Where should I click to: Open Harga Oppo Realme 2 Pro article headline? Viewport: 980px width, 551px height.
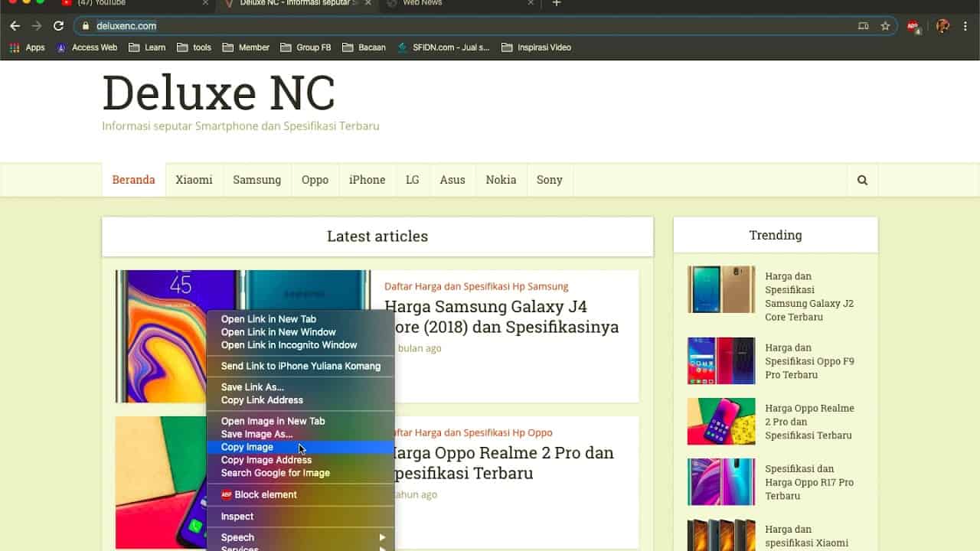[x=505, y=463]
